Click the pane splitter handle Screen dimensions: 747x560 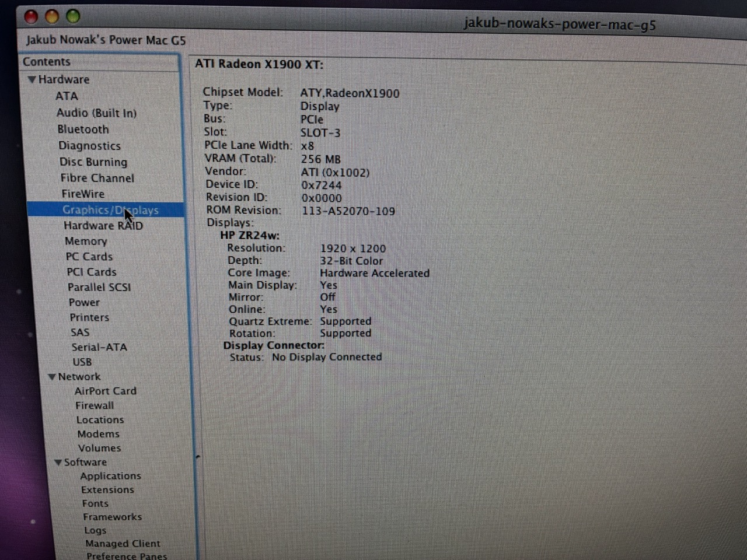coord(198,457)
